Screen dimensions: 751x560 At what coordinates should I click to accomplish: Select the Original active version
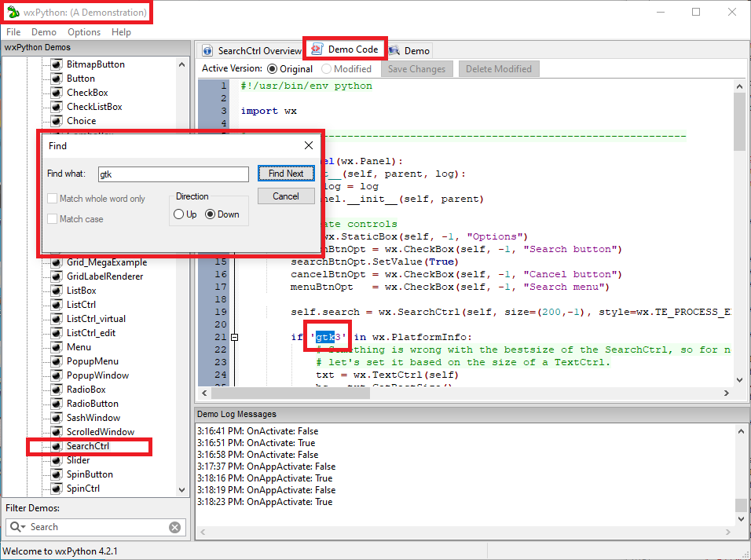(272, 69)
